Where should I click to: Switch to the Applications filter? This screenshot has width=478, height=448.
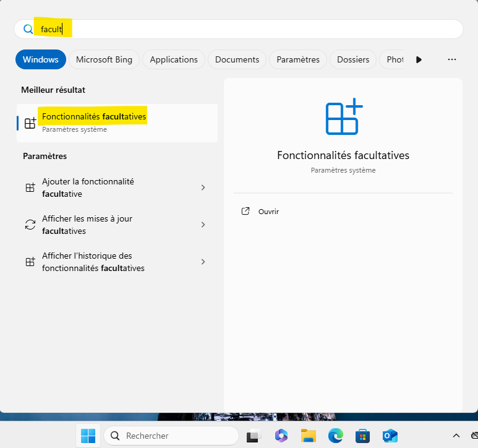pos(174,59)
